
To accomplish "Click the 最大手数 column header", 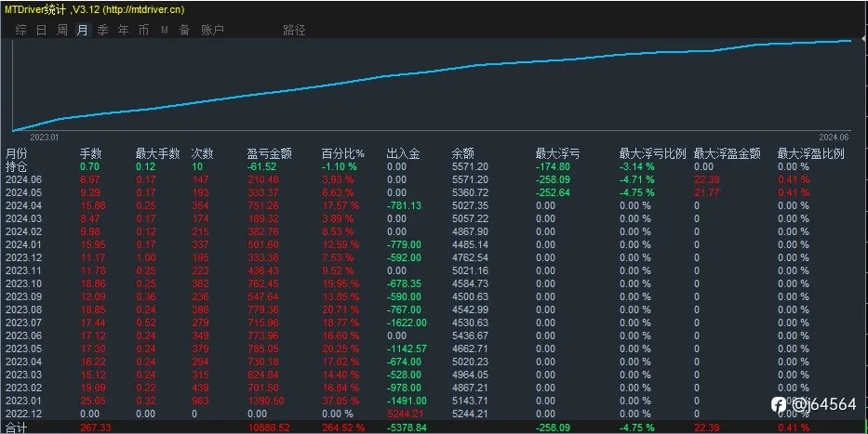I will click(x=158, y=153).
